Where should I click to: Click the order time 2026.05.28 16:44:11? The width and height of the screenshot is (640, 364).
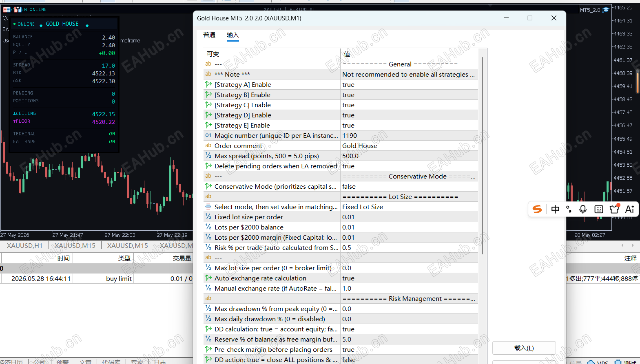[41, 278]
